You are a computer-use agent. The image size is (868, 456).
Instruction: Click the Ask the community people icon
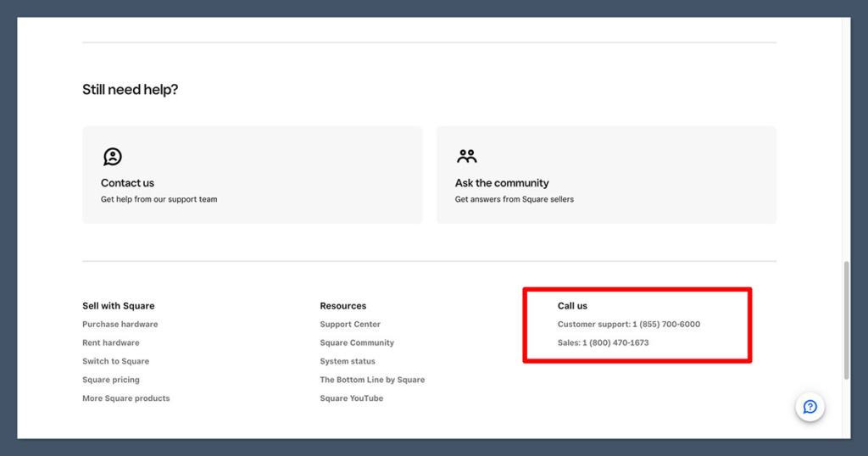466,157
